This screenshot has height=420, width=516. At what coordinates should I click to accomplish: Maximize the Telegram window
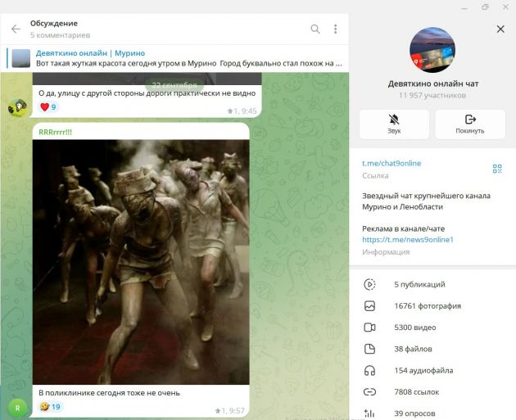tap(485, 7)
